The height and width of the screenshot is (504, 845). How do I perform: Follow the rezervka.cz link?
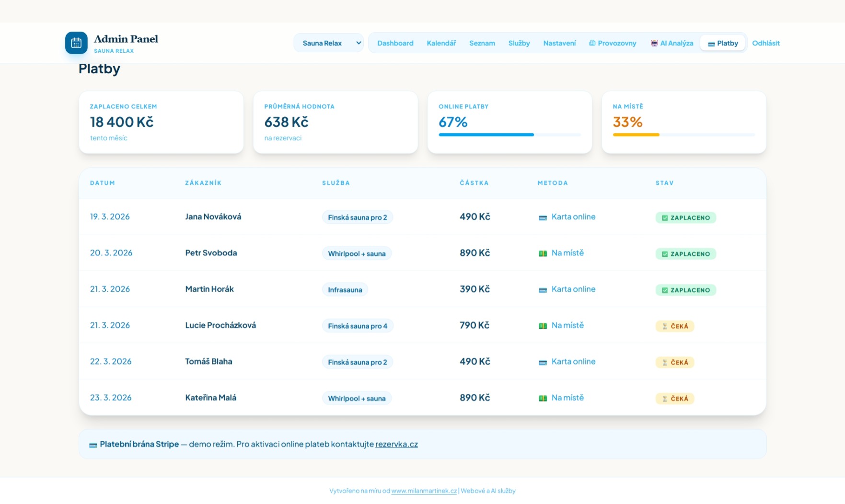pos(396,444)
